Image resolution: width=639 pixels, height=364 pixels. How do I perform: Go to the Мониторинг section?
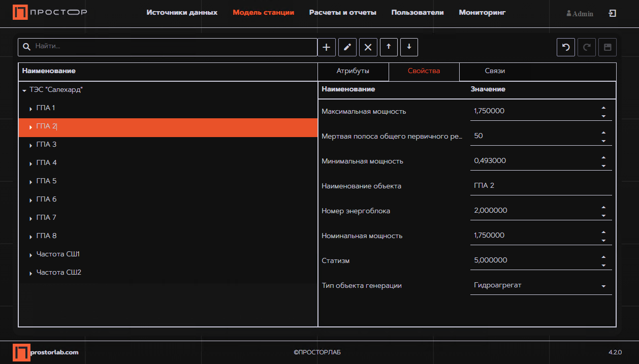click(482, 13)
